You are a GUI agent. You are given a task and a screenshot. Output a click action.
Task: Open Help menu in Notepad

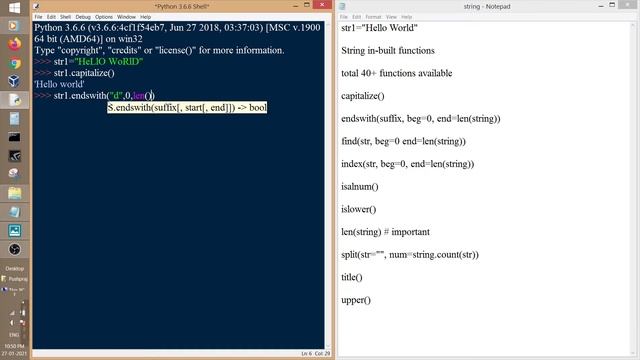[x=406, y=17]
